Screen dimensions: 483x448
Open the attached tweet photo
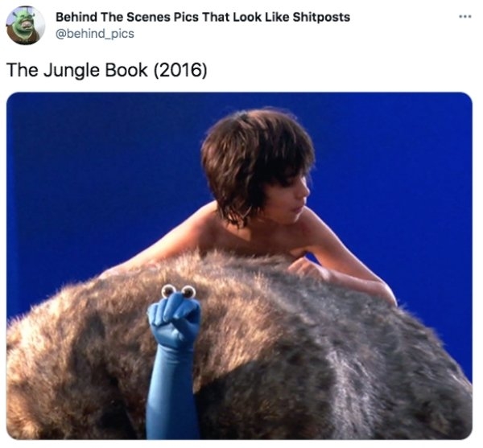click(239, 266)
